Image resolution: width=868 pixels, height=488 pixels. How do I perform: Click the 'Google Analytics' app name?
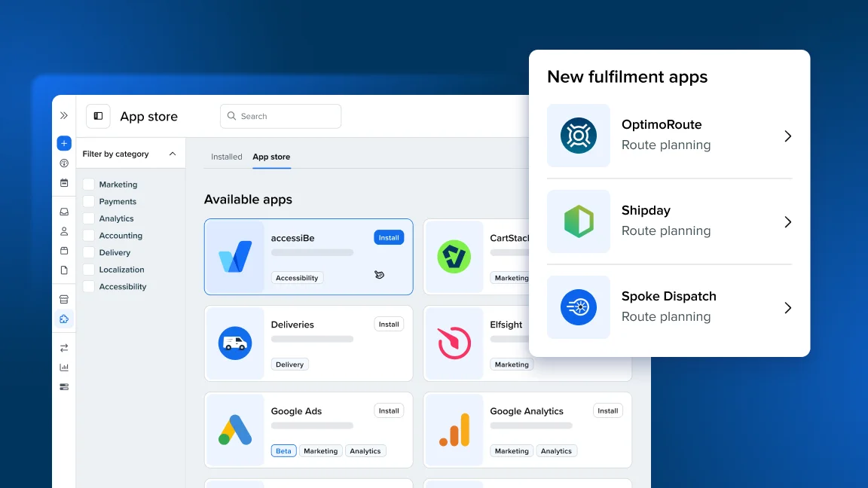(x=527, y=411)
